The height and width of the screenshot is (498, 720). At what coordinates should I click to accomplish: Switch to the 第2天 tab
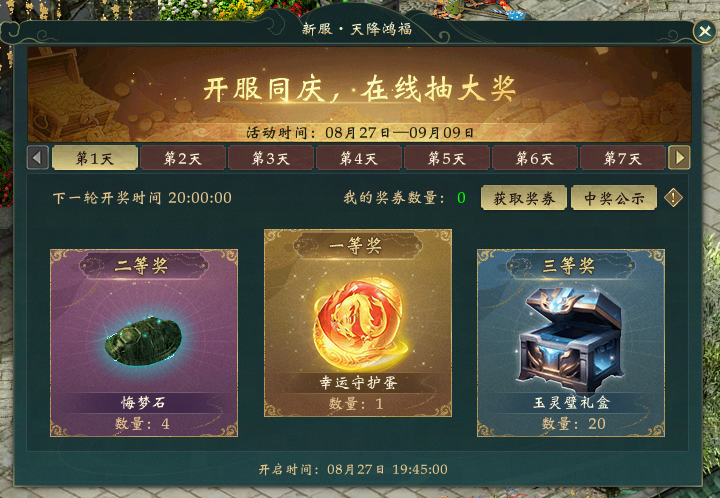pyautogui.click(x=183, y=158)
